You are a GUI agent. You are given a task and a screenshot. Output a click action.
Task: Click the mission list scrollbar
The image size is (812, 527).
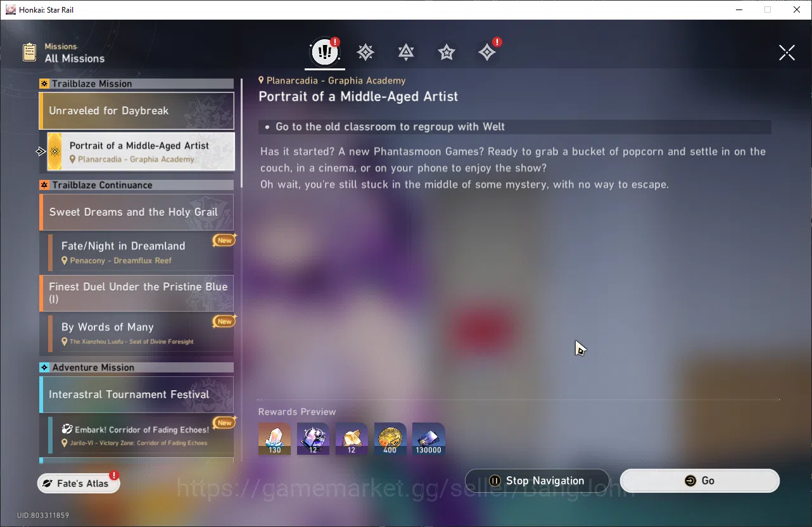(x=241, y=133)
